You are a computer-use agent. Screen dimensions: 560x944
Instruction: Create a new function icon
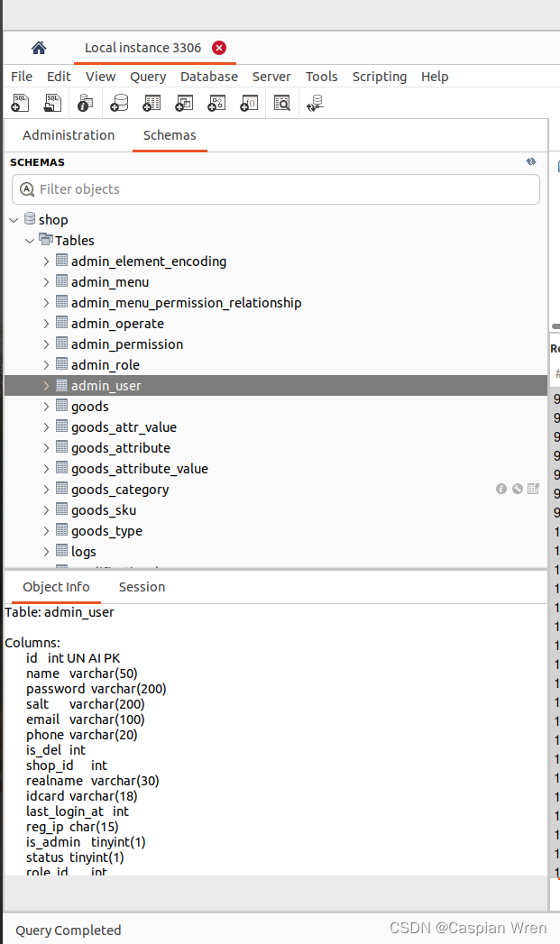point(249,103)
